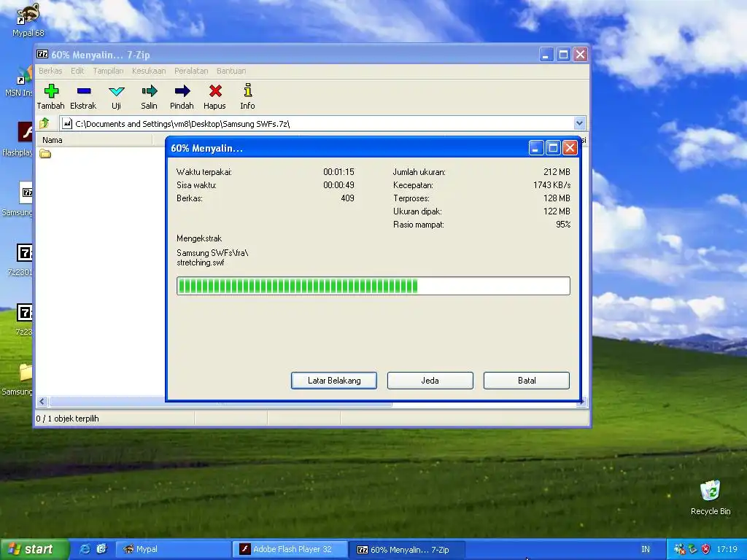
Task: Click the 17:19 system clock
Action: (x=727, y=549)
